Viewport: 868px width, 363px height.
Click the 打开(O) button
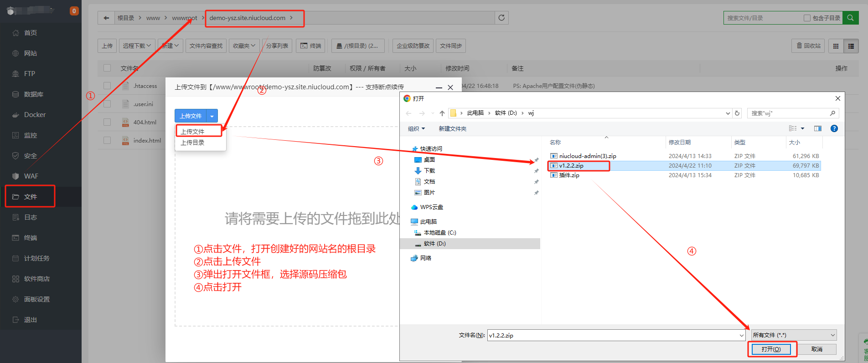click(771, 349)
